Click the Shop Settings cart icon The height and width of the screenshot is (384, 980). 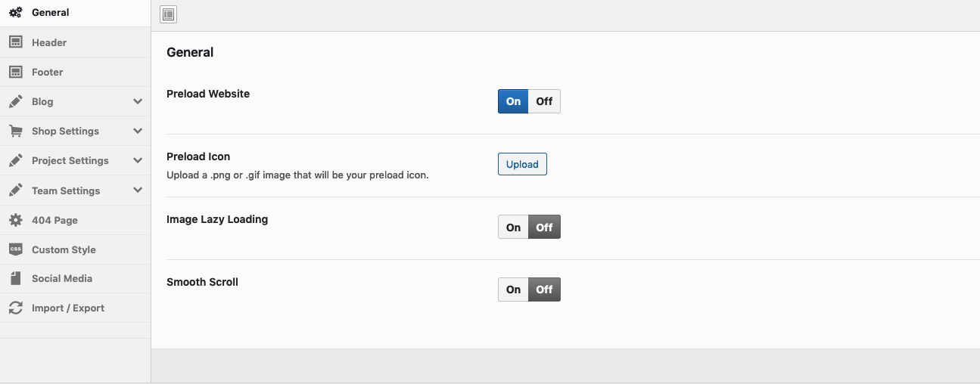(x=15, y=131)
